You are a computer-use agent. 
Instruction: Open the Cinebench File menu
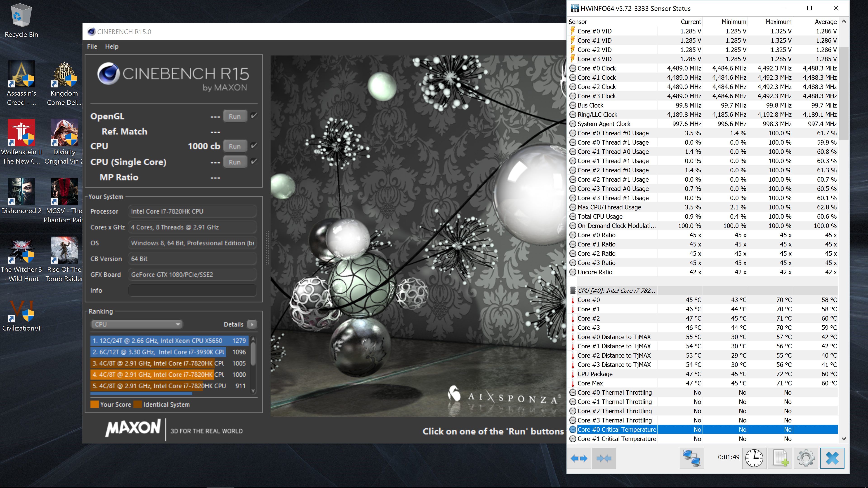[x=92, y=47]
